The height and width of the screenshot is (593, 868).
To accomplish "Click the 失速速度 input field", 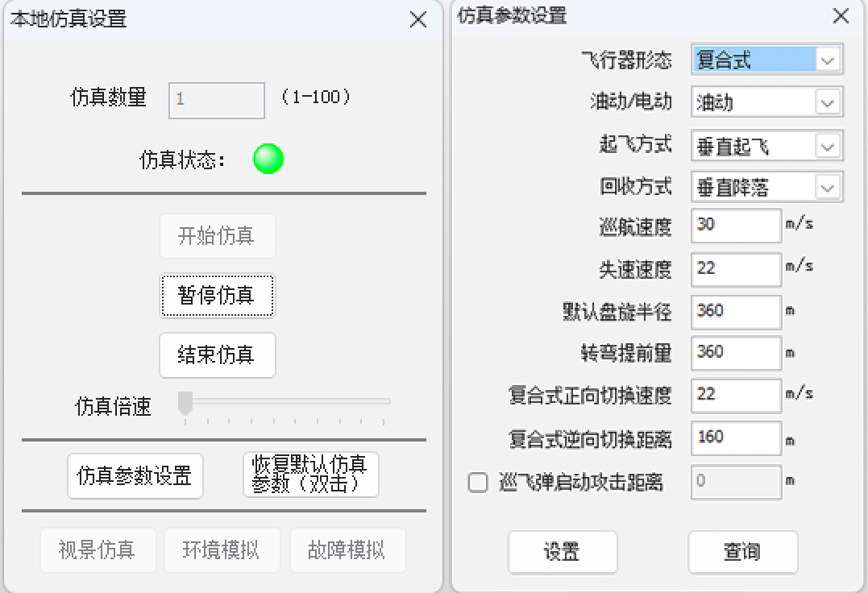I will (736, 269).
